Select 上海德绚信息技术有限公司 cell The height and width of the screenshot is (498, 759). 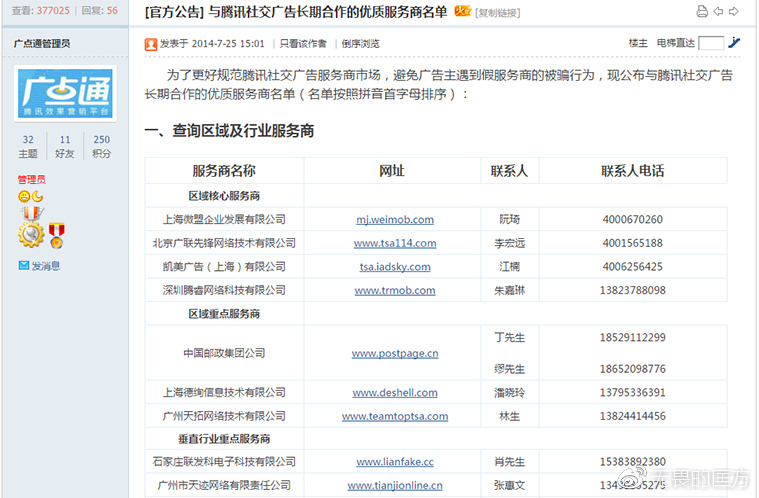(x=224, y=392)
